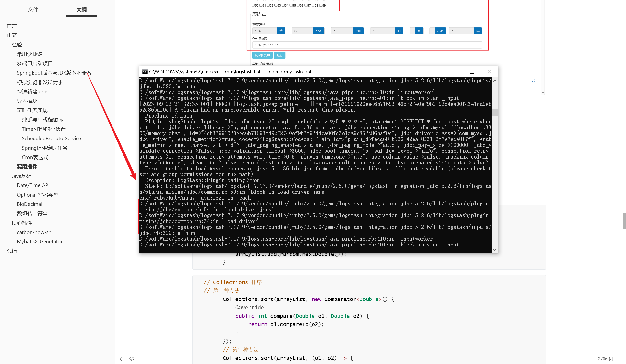Jump to Date/Time API in outline
Viewport: 626px width, 364px height.
click(x=33, y=185)
